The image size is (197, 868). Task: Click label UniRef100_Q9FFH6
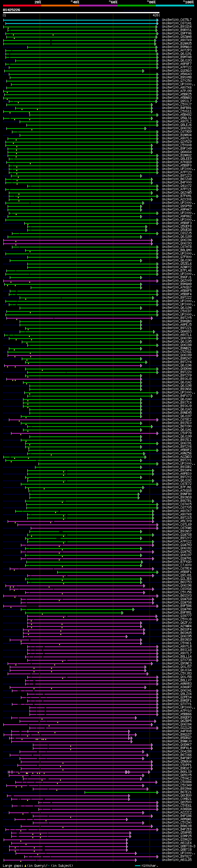(177, 33)
